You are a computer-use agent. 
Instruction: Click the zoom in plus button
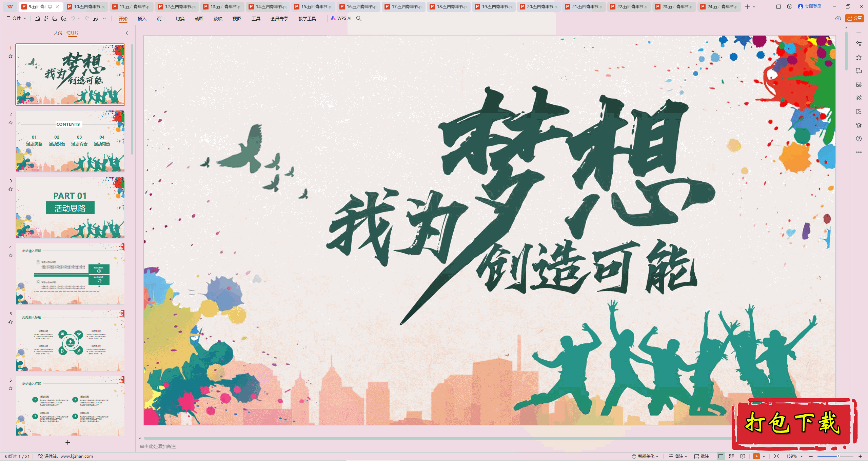[860, 456]
